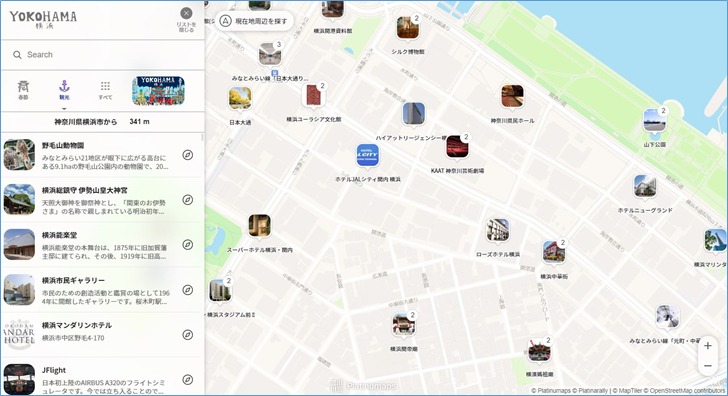Close the list panel with X icon
This screenshot has width=728, height=396.
tap(186, 13)
